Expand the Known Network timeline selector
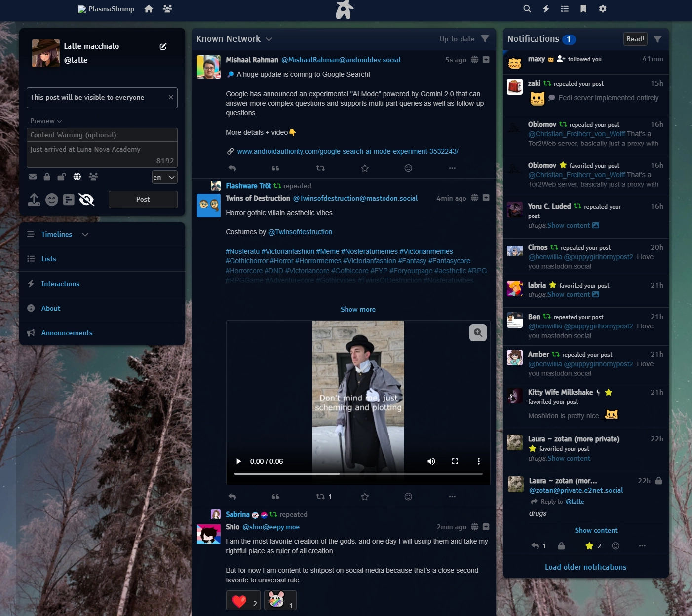Screen dimensions: 692x616 click(x=269, y=39)
